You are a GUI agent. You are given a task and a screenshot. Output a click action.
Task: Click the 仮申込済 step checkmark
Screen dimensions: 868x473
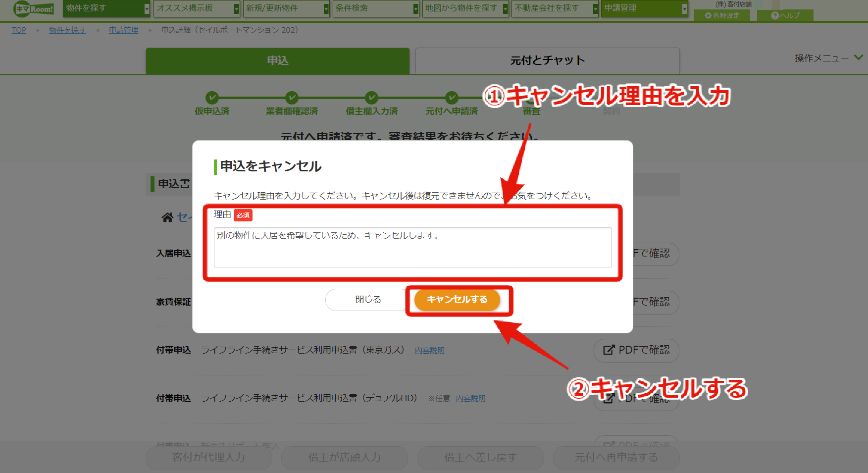(212, 98)
